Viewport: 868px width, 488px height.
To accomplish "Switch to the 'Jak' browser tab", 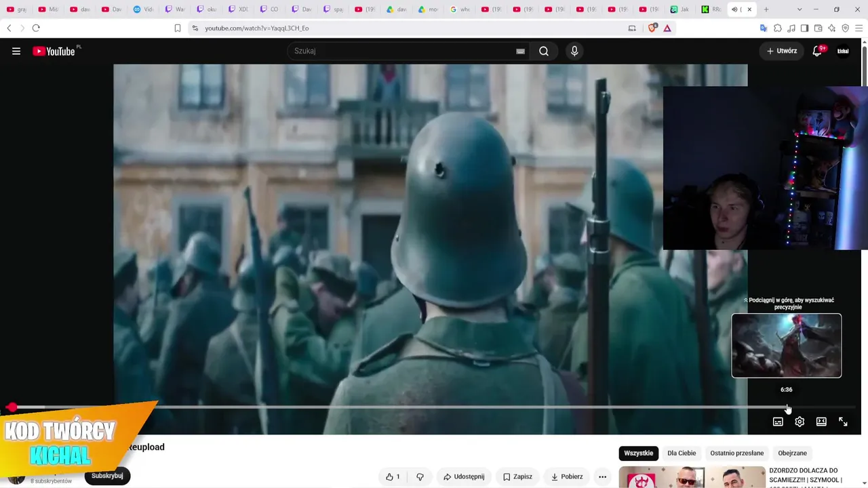I will coord(680,9).
